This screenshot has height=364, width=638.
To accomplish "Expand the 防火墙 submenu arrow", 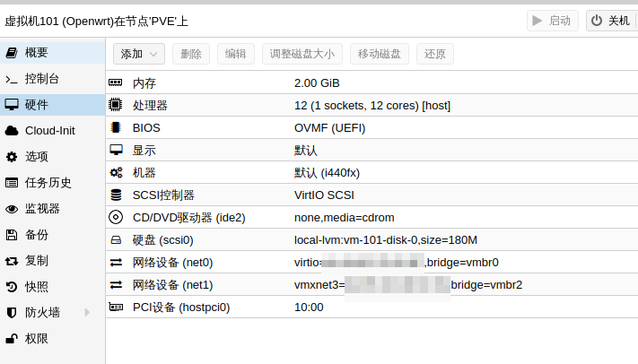I will (x=87, y=312).
